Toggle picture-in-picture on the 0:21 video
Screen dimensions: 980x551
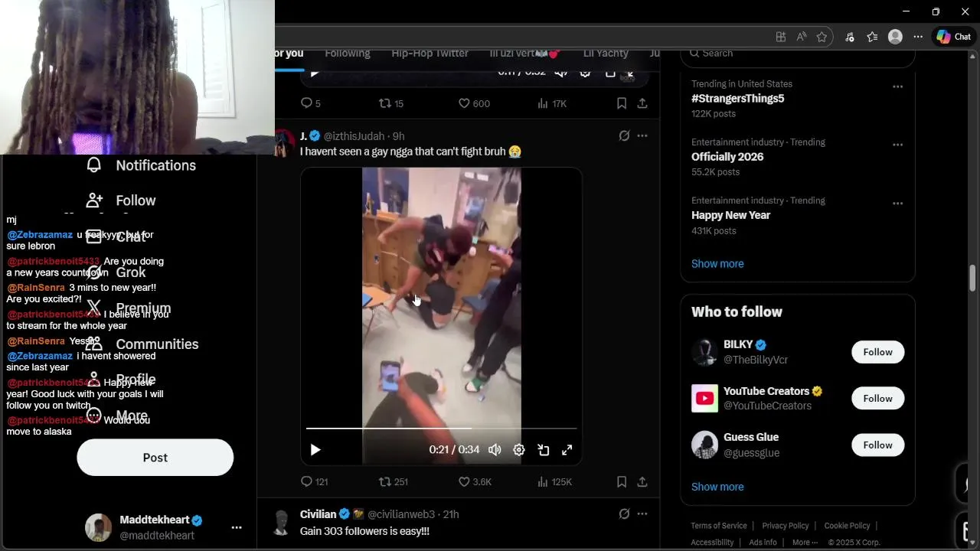click(544, 450)
